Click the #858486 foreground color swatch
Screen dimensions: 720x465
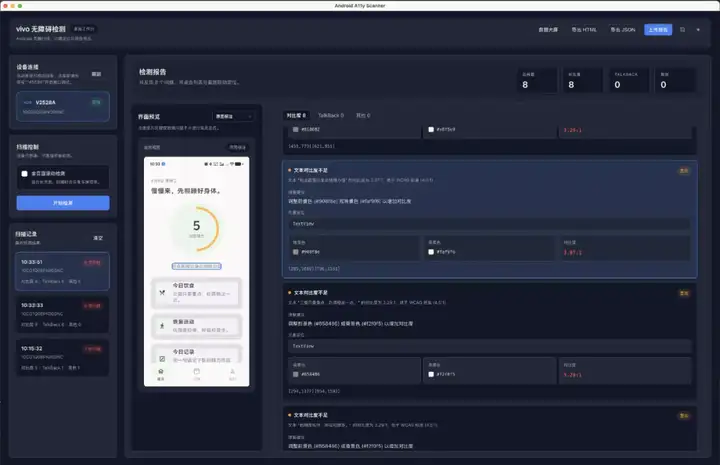click(x=296, y=374)
